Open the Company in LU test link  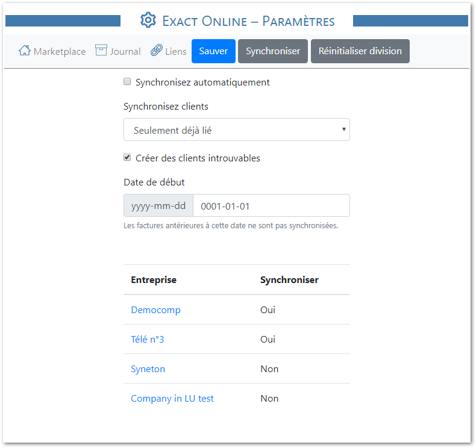coord(172,398)
